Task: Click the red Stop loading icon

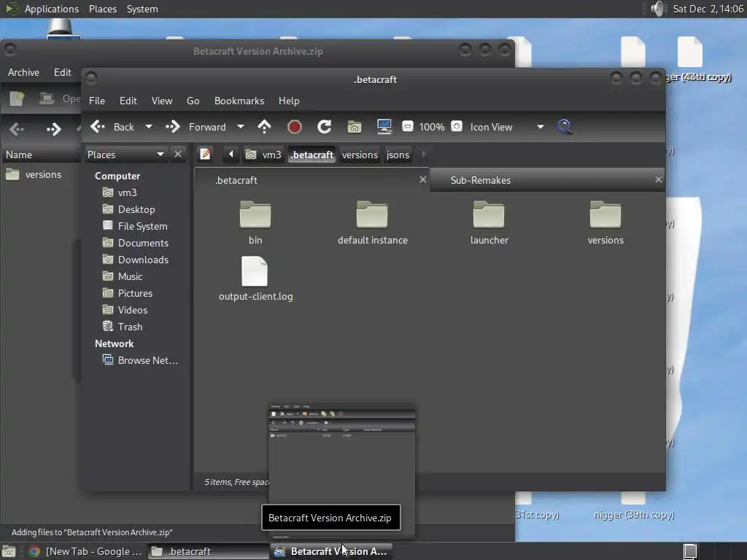Action: tap(295, 127)
